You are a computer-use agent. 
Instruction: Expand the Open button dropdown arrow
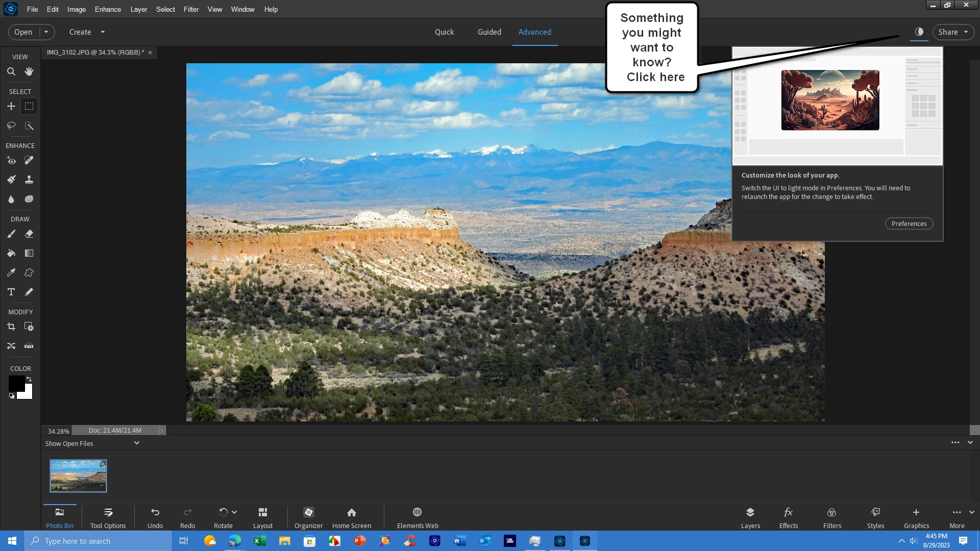tap(46, 32)
